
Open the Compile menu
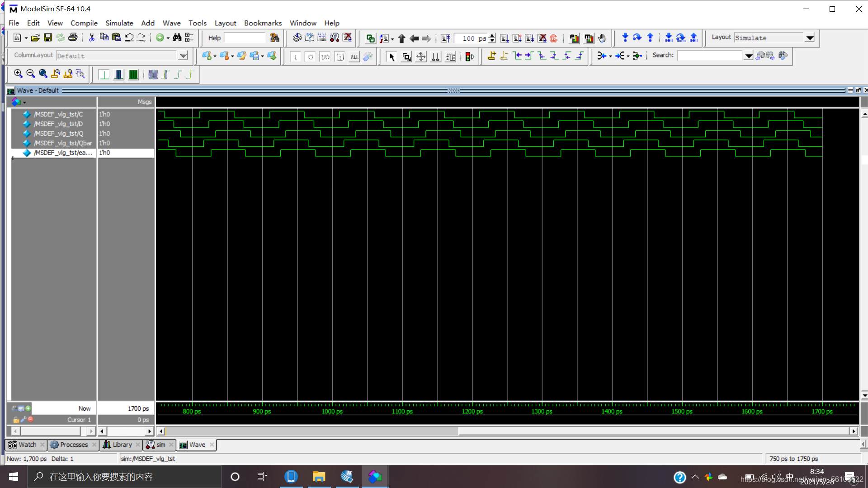(x=84, y=23)
